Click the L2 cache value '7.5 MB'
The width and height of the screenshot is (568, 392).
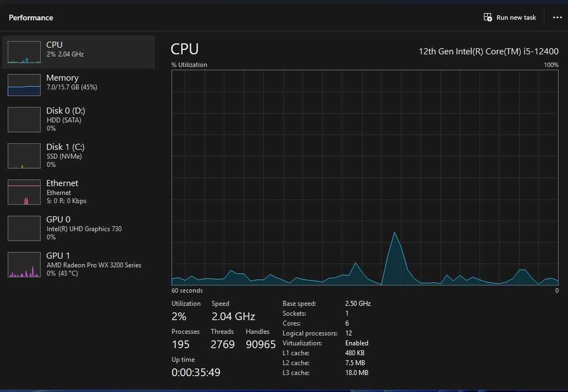[x=355, y=363]
